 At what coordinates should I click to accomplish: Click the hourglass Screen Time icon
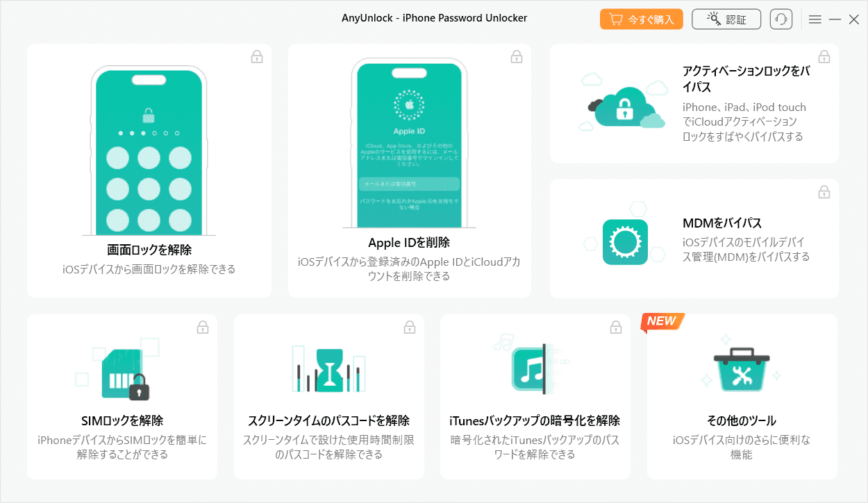pos(328,370)
